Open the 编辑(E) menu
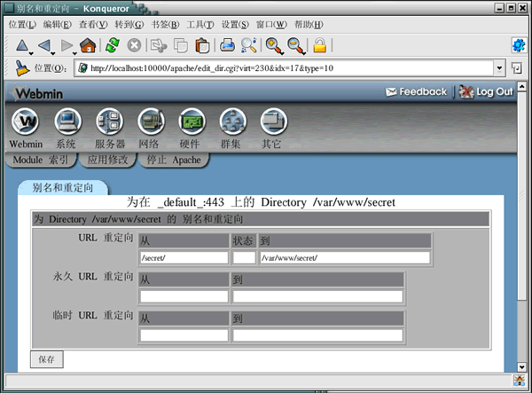The image size is (532, 393). point(58,25)
